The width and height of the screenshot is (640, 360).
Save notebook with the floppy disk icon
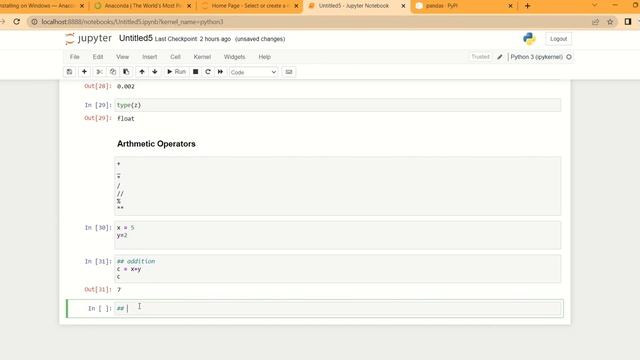(69, 72)
